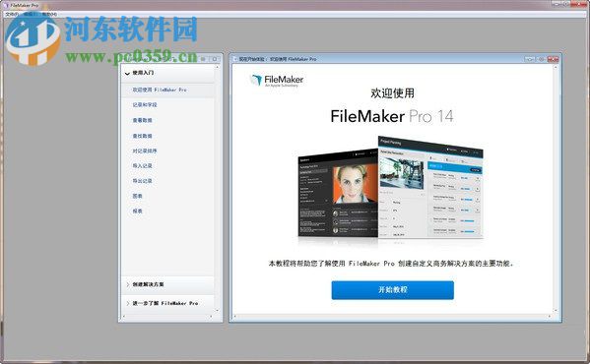590x364 pixels.
Task: Click the FileMaker logo in welcome window
Action: click(277, 81)
